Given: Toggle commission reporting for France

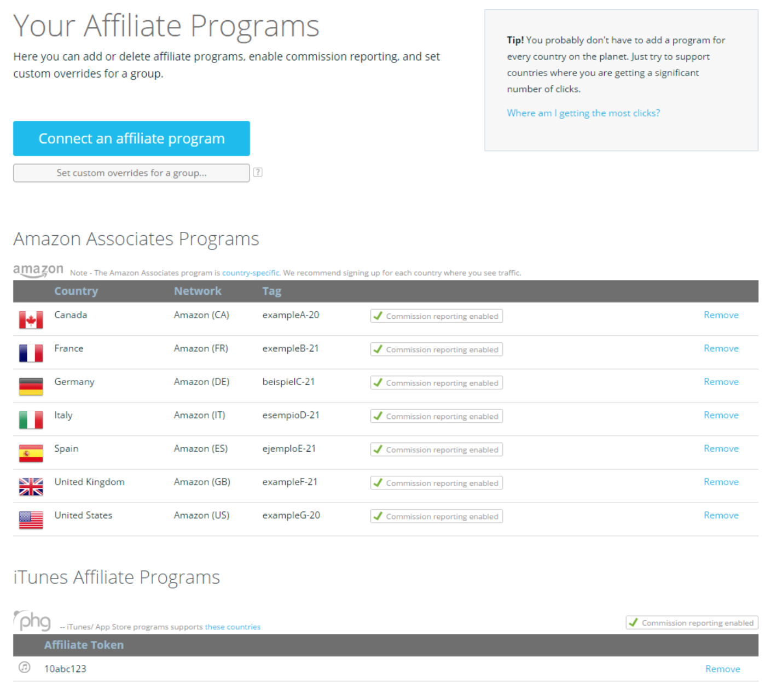Looking at the screenshot, I should coord(437,349).
